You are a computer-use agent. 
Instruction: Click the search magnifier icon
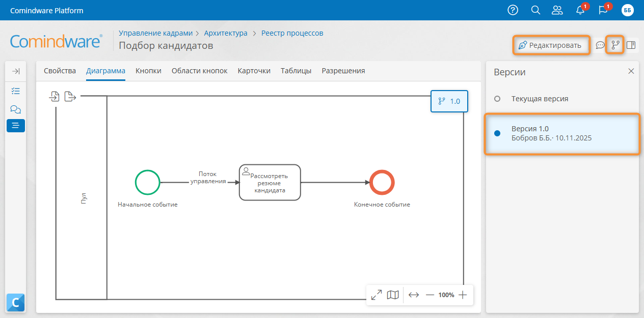535,10
